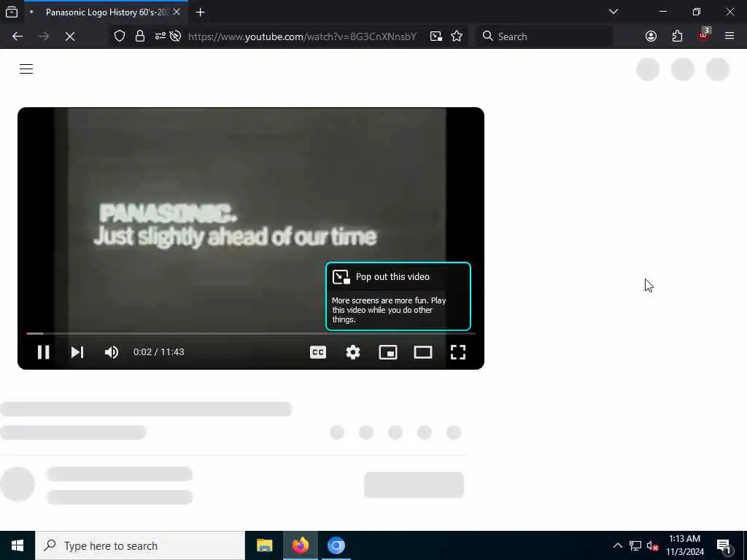Mute the video volume speaker icon

click(112, 352)
